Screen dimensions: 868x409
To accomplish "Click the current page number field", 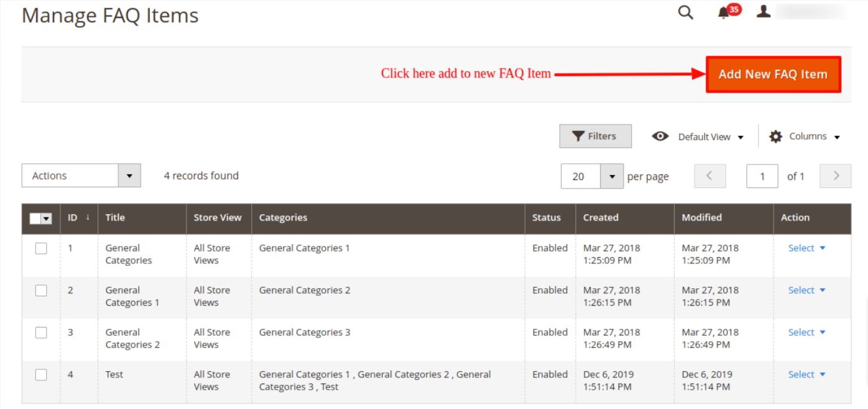I will 762,176.
